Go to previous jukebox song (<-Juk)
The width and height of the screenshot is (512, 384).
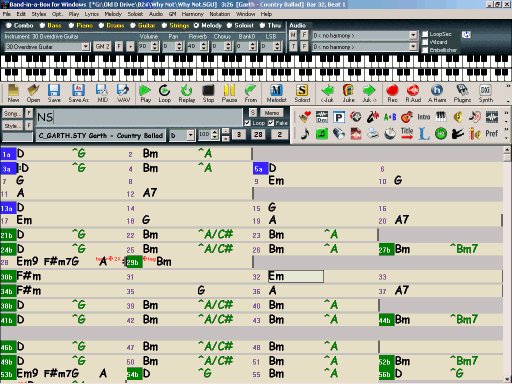tap(327, 93)
